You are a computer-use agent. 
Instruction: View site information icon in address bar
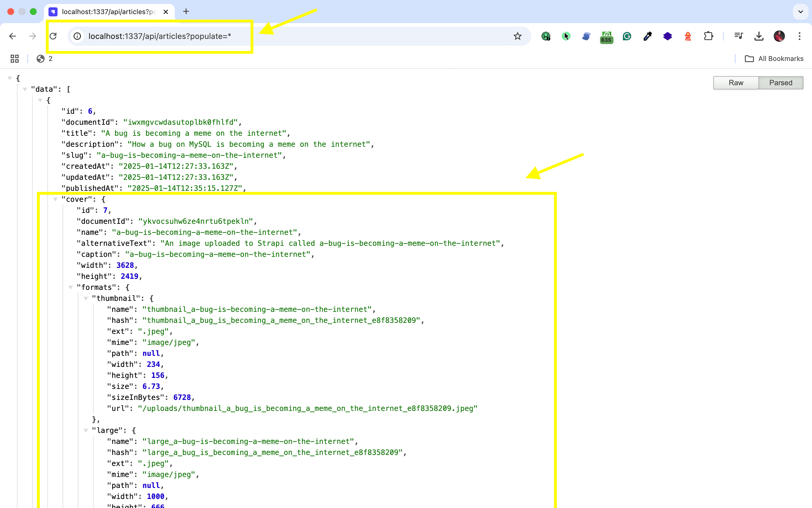tap(77, 36)
